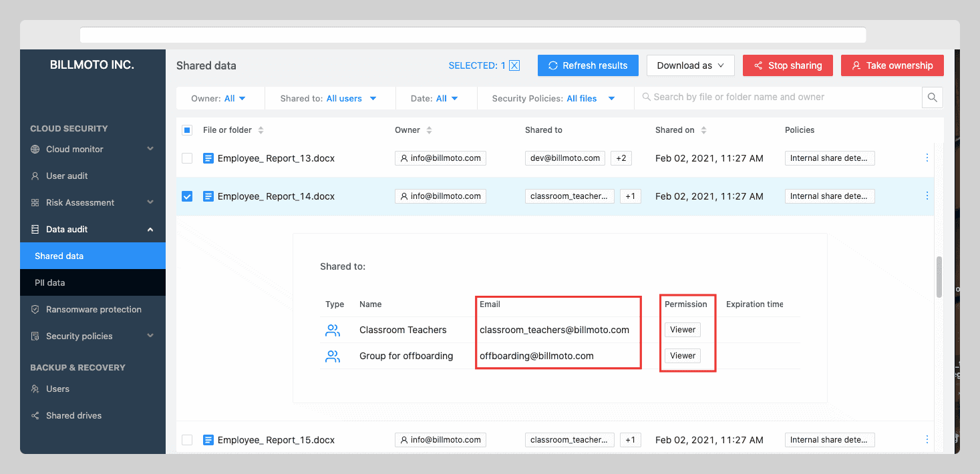Click the Security policies sidebar icon

coord(35,336)
